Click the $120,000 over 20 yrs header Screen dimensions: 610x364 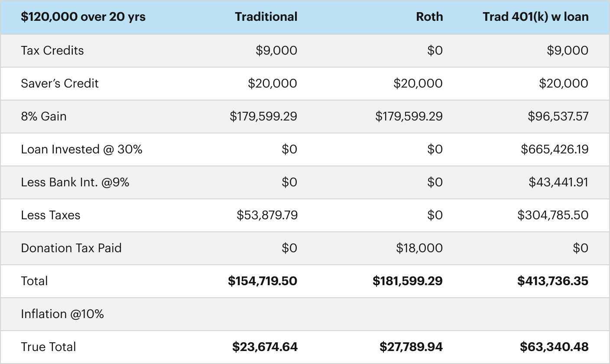pos(83,17)
